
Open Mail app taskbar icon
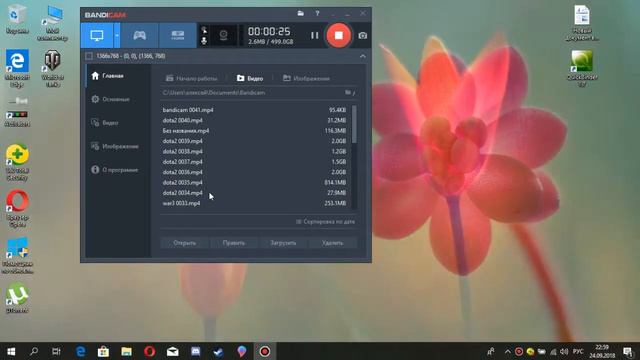coord(172,351)
